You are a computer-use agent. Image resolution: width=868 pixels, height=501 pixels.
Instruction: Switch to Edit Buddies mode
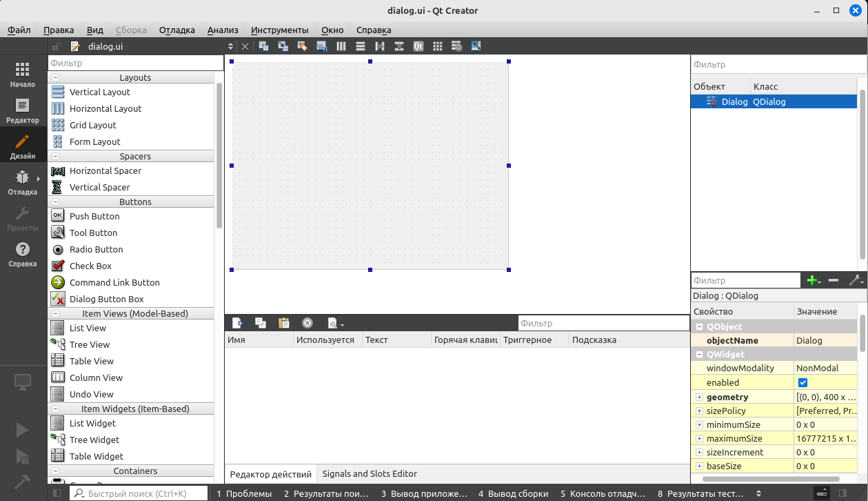[x=302, y=46]
